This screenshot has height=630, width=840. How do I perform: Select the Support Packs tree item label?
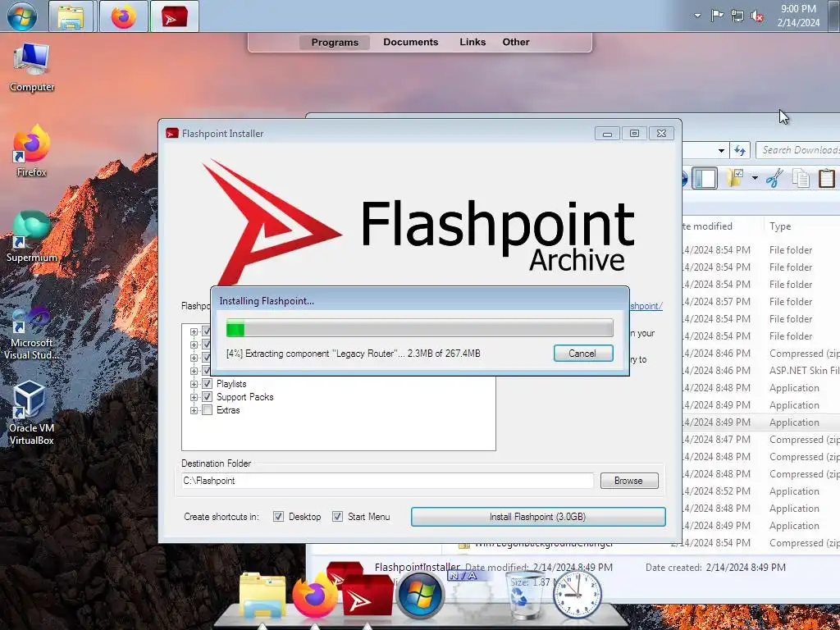[244, 397]
